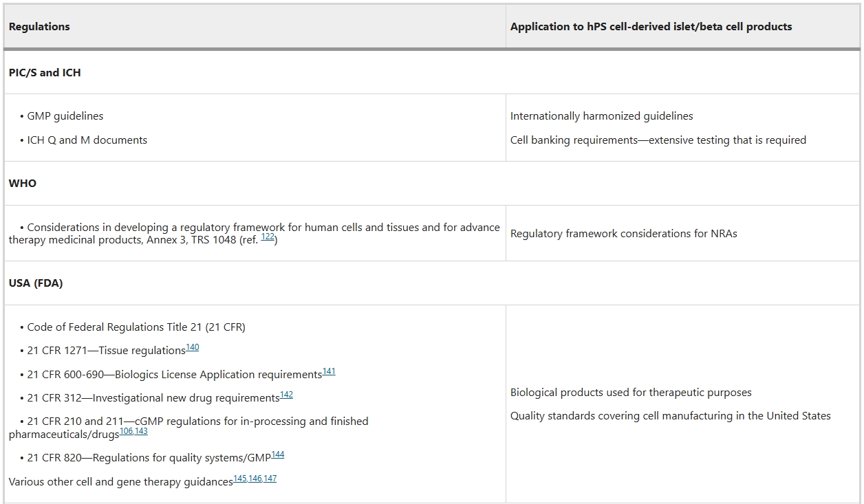Click the Regulations column header
Screen dimensions: 864x504
point(39,27)
